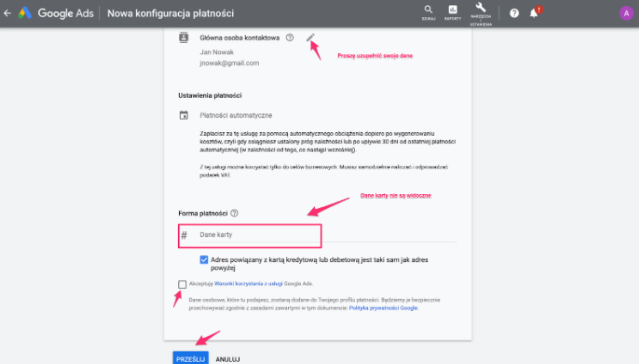Open the notifications bell
Screen dimensions: 639x364
[534, 13]
